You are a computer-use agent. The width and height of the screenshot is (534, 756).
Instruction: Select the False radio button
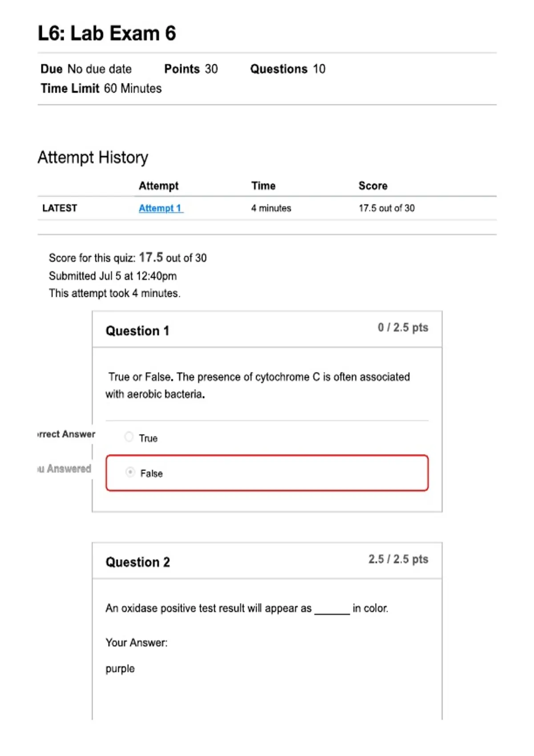tap(130, 472)
